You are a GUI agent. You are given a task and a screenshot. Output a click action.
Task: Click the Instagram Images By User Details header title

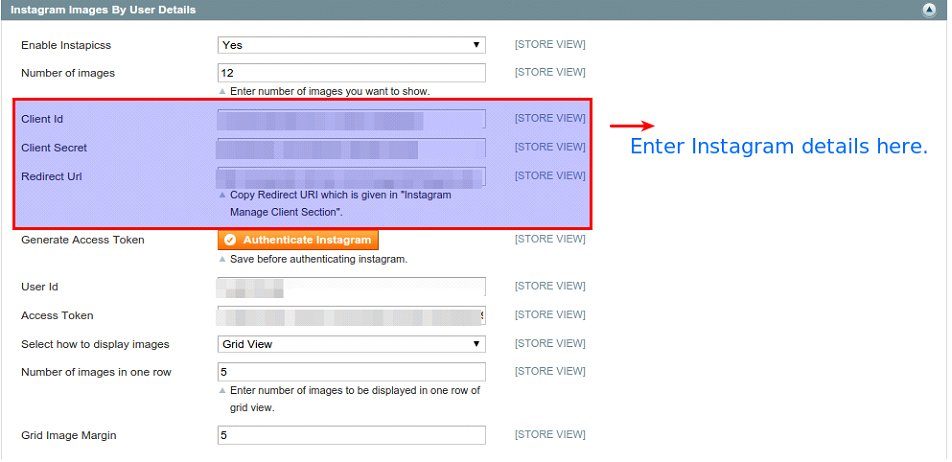coord(103,10)
